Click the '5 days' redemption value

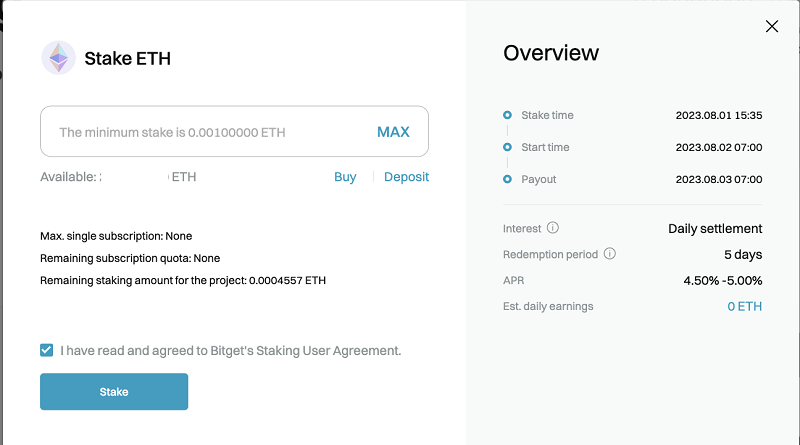pos(743,254)
